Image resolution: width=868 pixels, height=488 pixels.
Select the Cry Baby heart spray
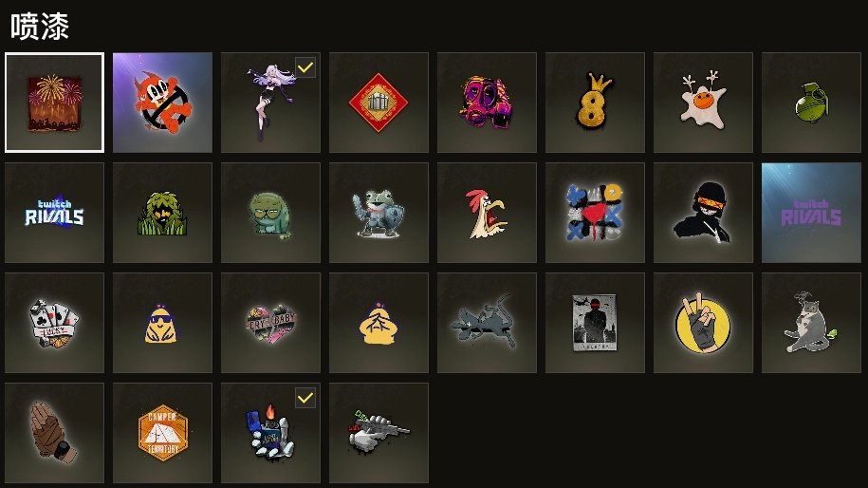(270, 323)
